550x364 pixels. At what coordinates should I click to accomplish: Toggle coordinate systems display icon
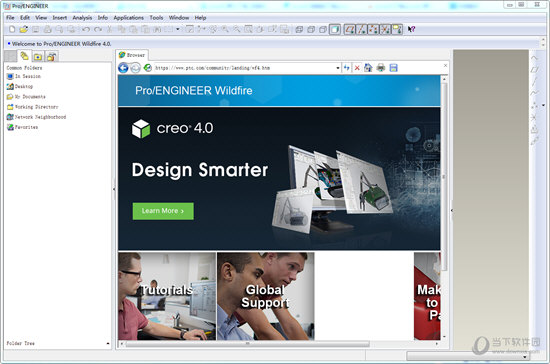pyautogui.click(x=385, y=29)
